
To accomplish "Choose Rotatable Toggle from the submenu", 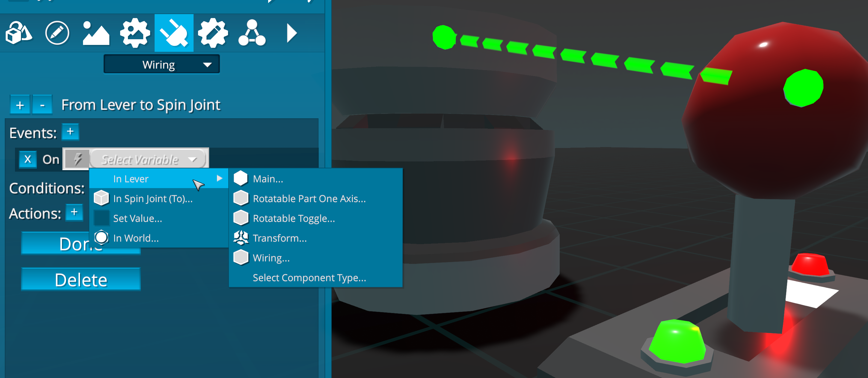I will (294, 218).
